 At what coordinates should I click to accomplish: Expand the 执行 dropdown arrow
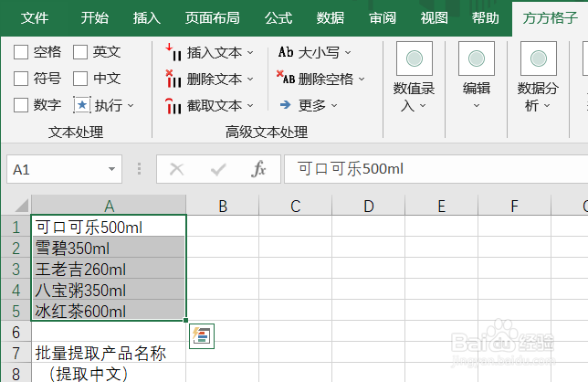coord(131,106)
